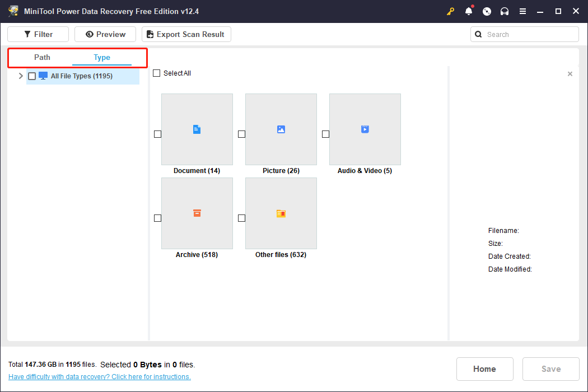This screenshot has height=392, width=588.
Task: Switch to the Path tab
Action: 42,57
